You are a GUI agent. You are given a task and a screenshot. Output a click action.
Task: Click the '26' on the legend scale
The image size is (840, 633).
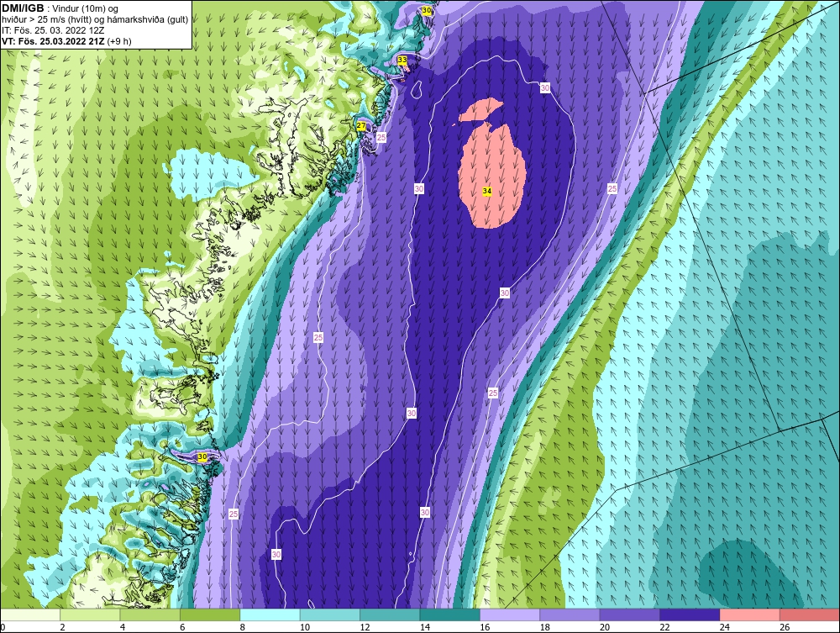(785, 627)
